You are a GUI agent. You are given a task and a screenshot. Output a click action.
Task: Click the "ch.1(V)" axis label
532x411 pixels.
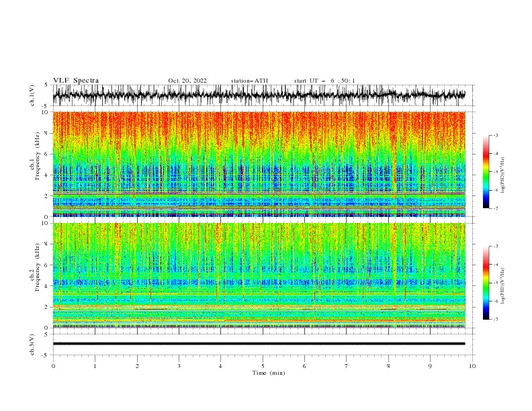32,95
